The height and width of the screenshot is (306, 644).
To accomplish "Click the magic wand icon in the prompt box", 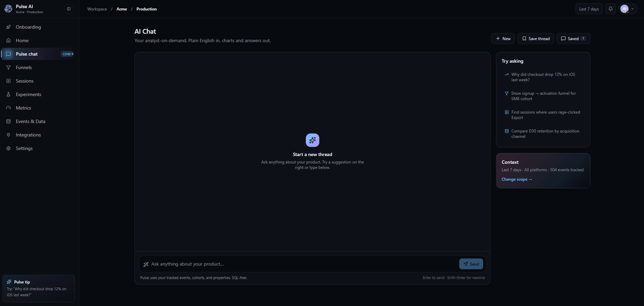I will pos(146,264).
